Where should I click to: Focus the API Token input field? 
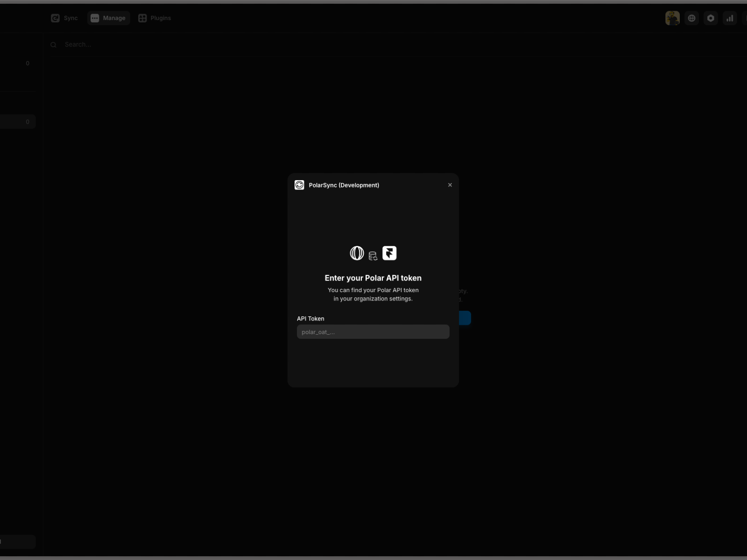pos(373,332)
